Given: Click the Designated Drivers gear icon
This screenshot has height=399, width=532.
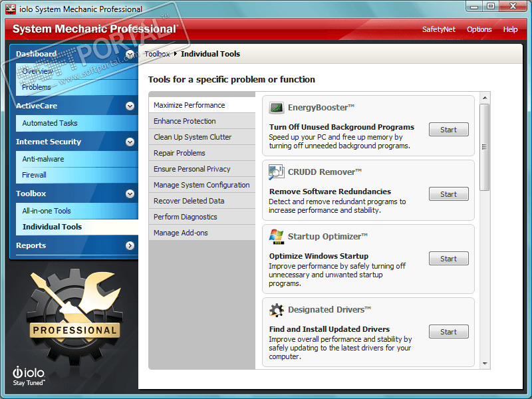Looking at the screenshot, I should 276,310.
